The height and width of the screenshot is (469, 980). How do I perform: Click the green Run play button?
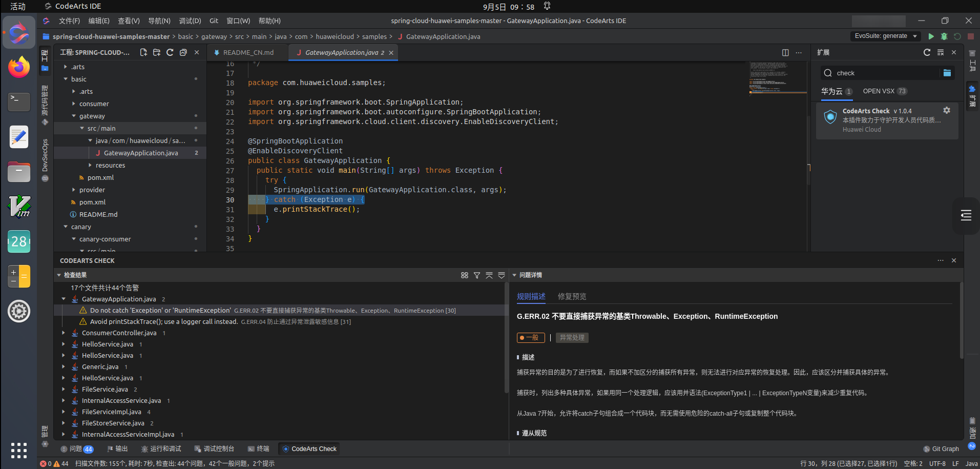tap(931, 36)
